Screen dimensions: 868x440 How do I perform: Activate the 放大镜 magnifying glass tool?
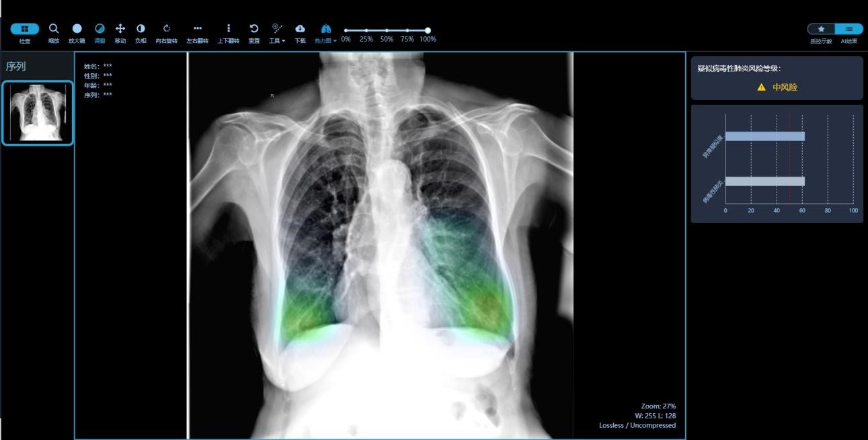(77, 29)
